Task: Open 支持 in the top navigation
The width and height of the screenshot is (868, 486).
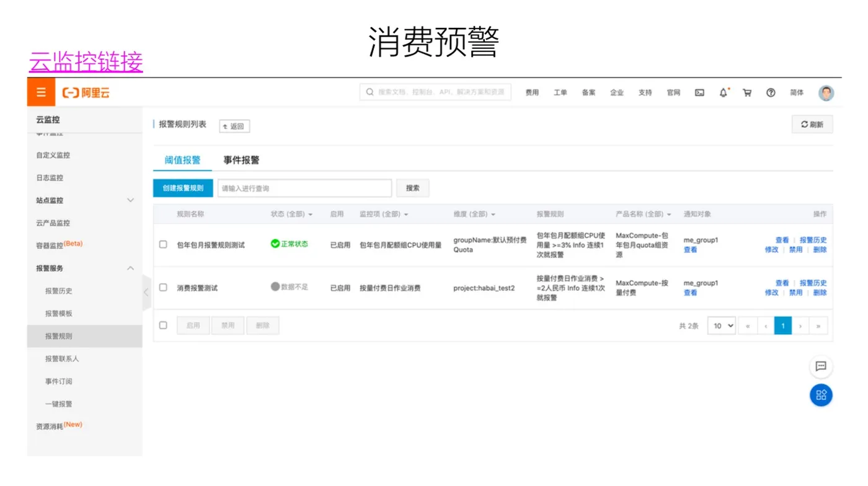Action: point(645,92)
